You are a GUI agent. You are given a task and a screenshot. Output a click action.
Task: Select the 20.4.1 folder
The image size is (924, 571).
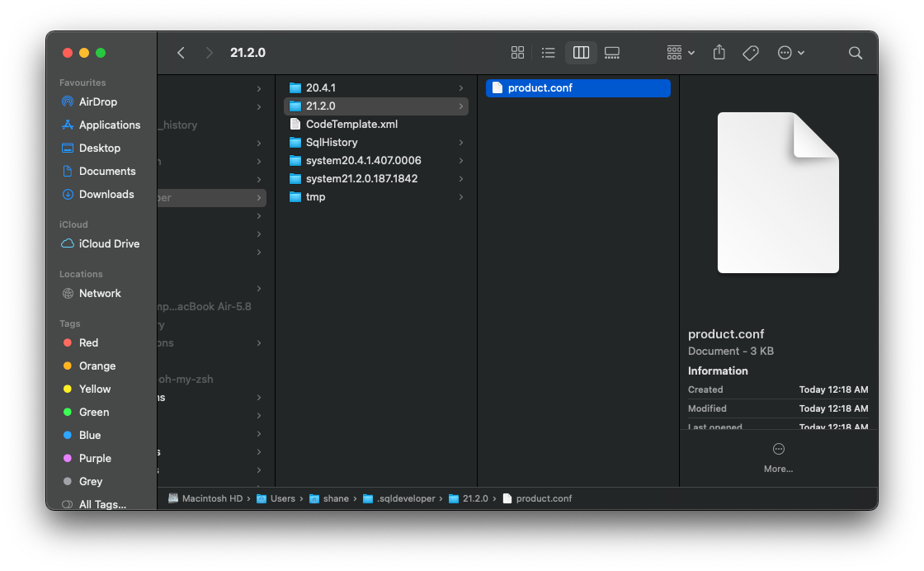376,87
